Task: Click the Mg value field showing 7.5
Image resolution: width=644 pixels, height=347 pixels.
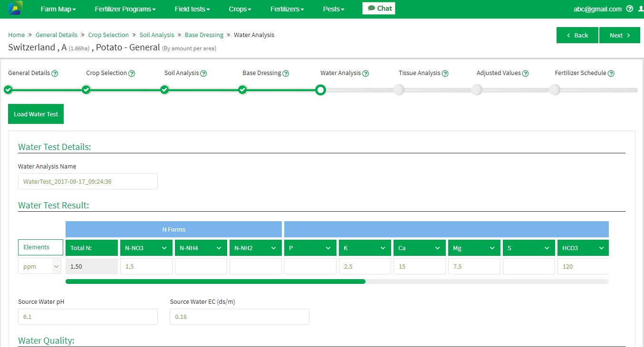Action: (474, 266)
